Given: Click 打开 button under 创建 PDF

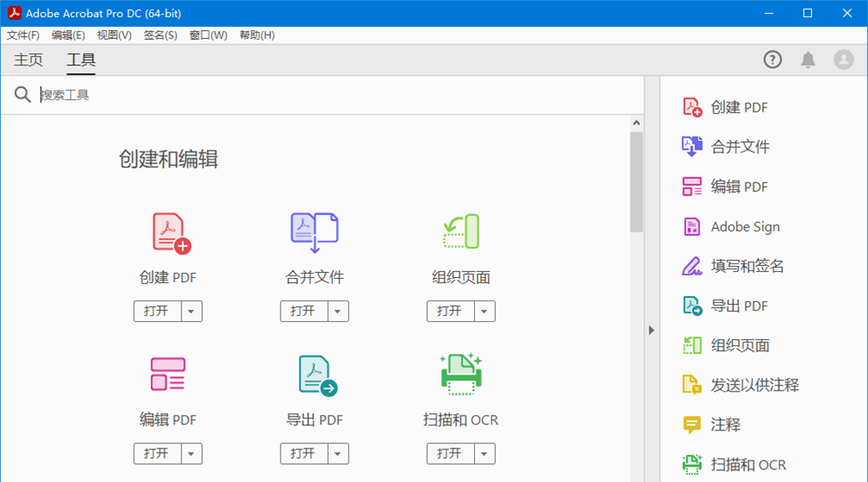Looking at the screenshot, I should (157, 312).
